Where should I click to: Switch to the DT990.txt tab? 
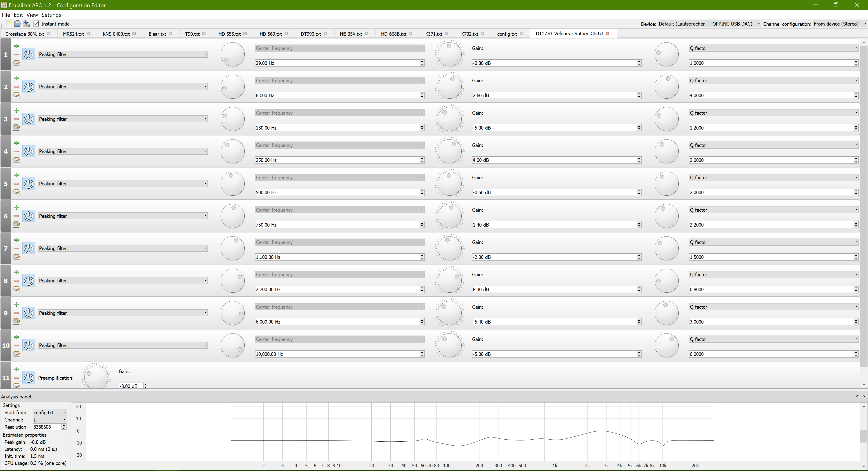(310, 34)
